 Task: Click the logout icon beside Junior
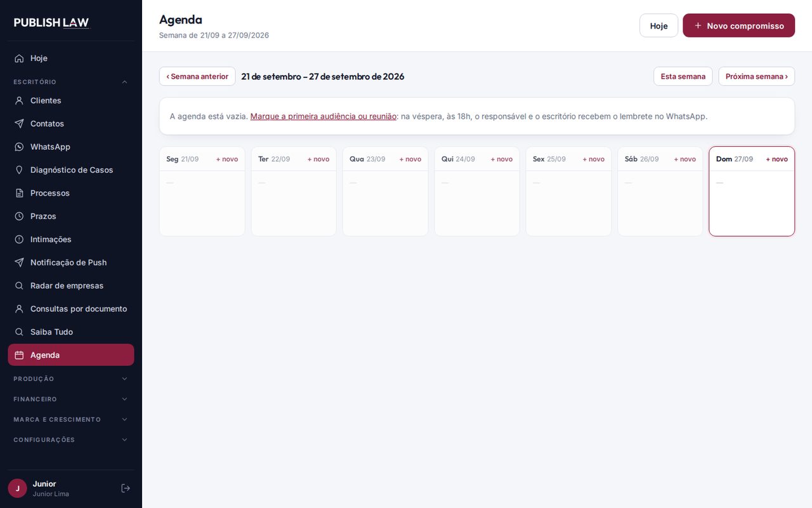point(126,488)
